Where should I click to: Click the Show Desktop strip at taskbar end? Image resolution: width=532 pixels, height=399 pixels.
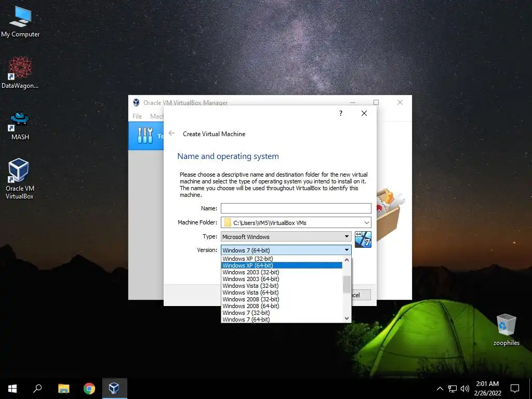click(530, 389)
